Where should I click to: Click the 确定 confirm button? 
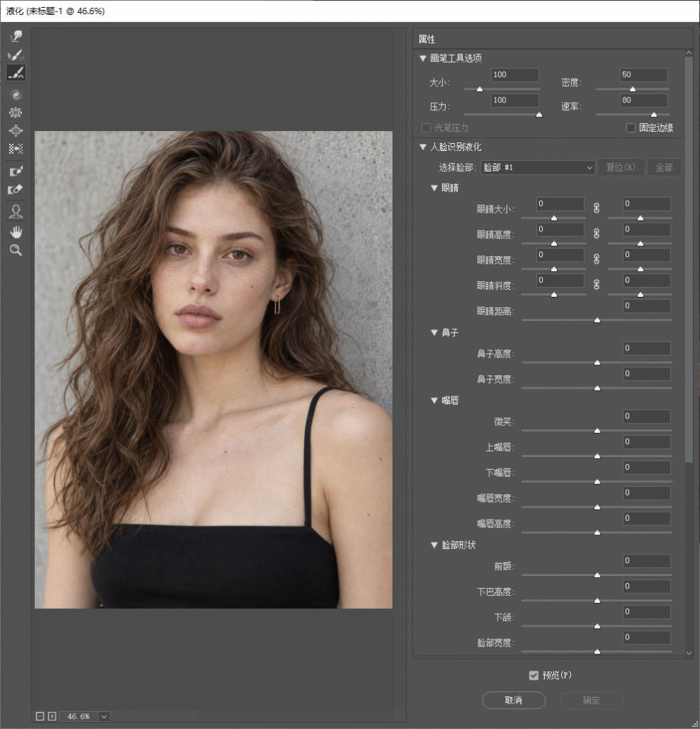[592, 701]
